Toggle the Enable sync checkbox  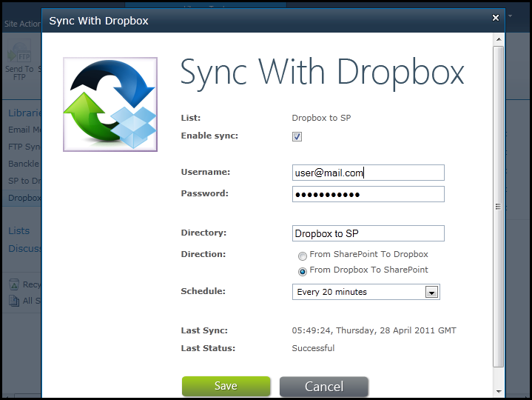tap(297, 136)
